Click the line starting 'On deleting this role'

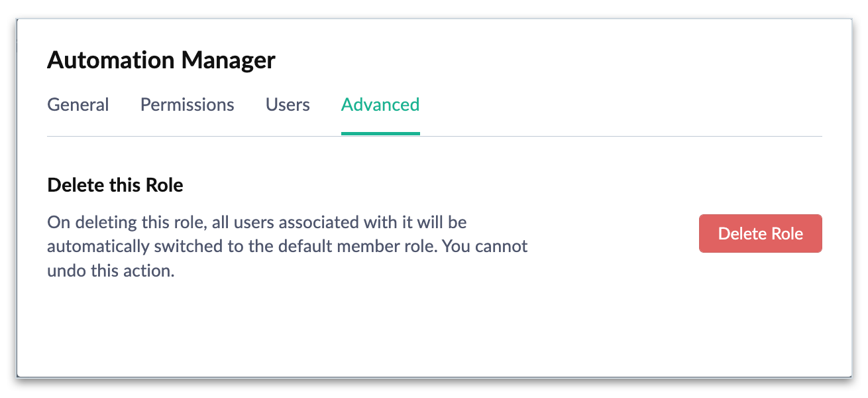click(x=257, y=222)
